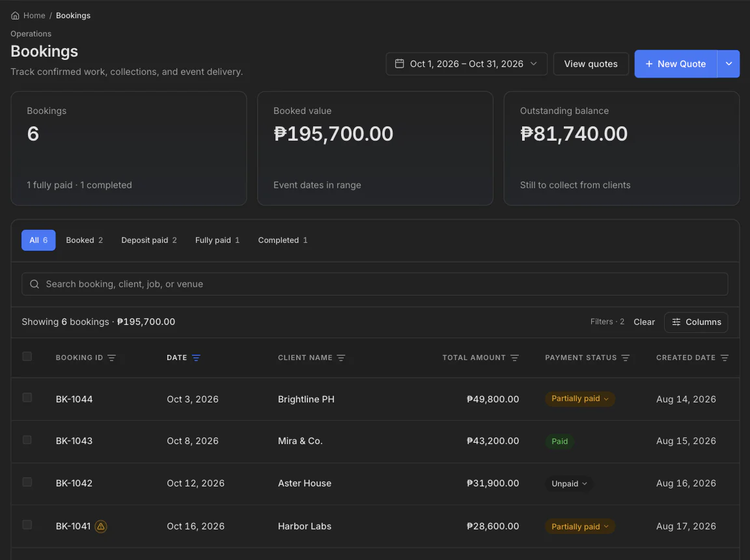Open Booking ID column filter icon
Viewport: 750px width, 560px height.
click(111, 357)
